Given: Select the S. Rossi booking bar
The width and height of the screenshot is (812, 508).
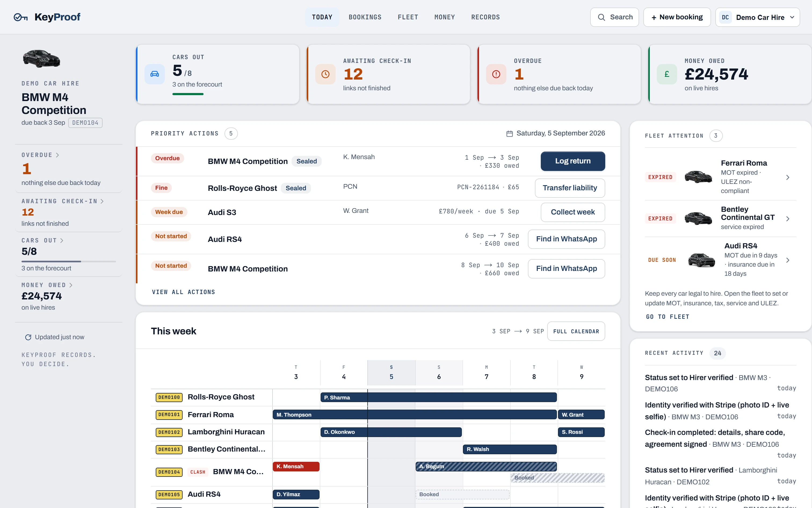Looking at the screenshot, I should (x=582, y=432).
